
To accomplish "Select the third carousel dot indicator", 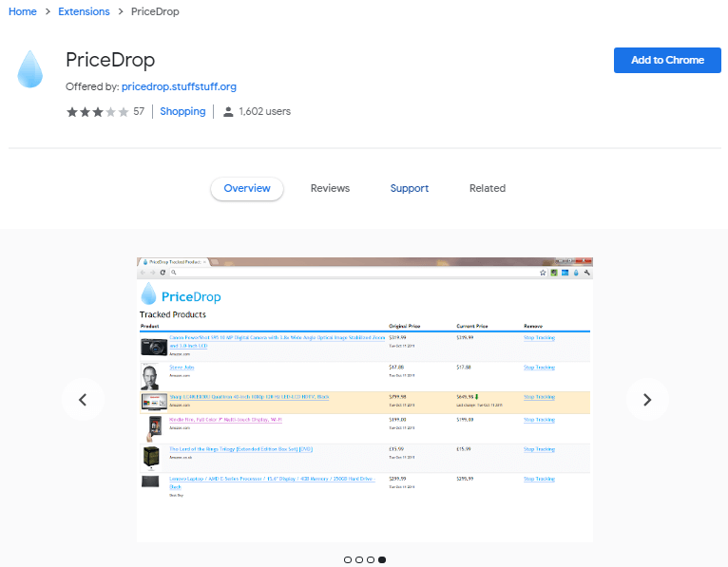I will click(x=371, y=559).
